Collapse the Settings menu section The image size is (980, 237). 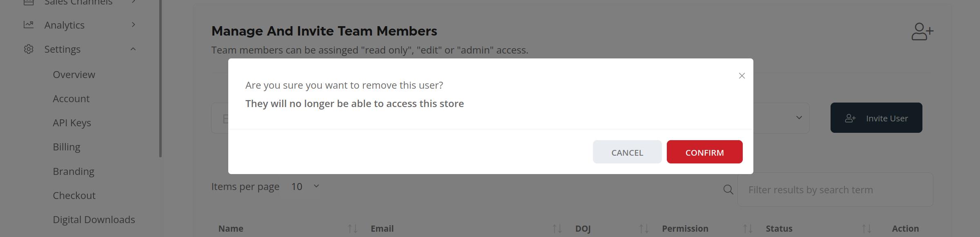(x=133, y=49)
